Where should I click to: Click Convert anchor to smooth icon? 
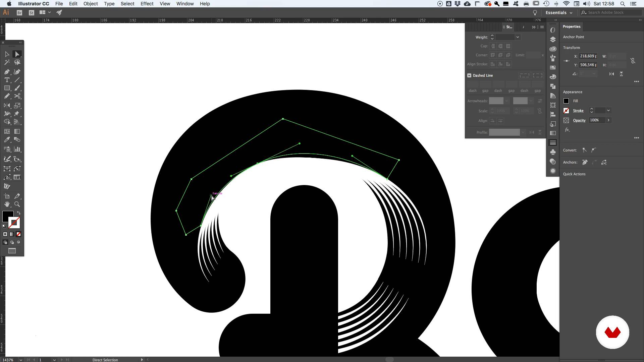click(x=594, y=150)
